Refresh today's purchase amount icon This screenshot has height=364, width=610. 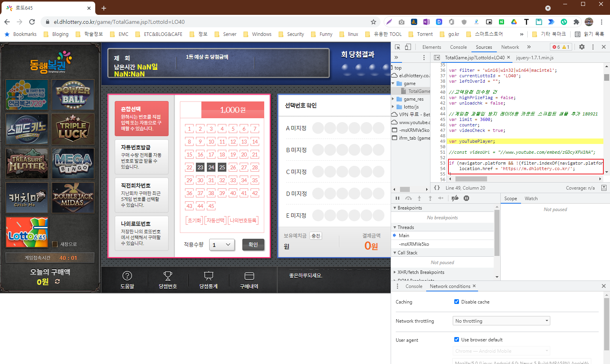tap(57, 281)
